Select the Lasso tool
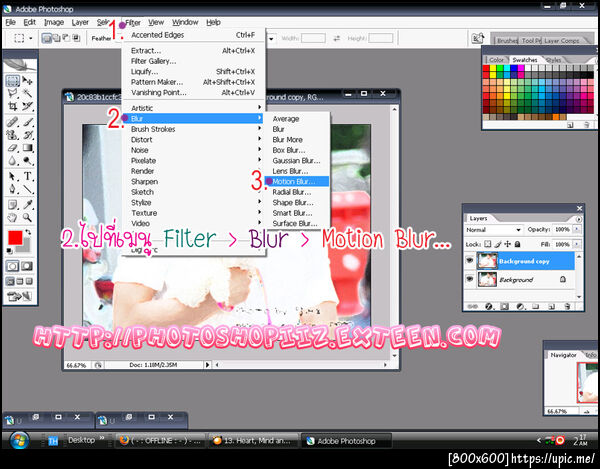The width and height of the screenshot is (600, 469). coord(12,93)
